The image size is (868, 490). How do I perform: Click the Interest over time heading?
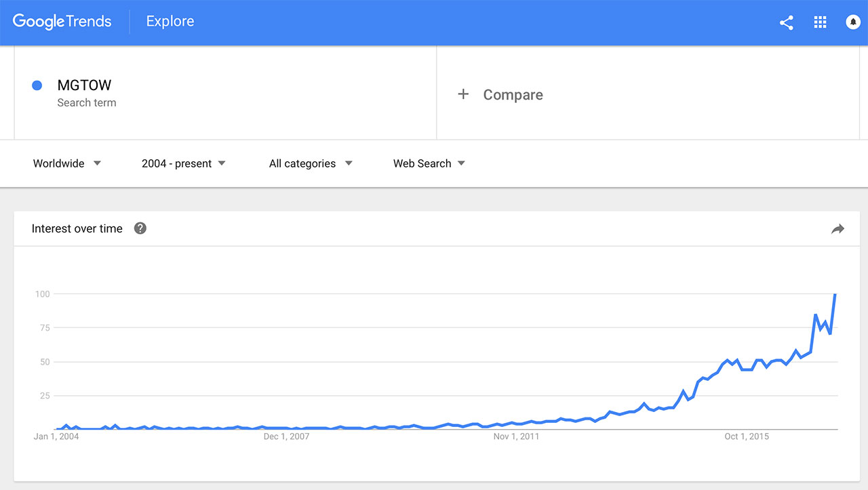[x=77, y=229]
